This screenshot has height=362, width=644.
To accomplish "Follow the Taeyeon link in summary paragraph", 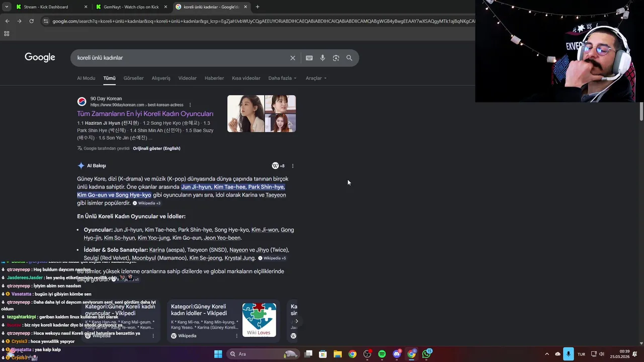I will pos(276,195).
